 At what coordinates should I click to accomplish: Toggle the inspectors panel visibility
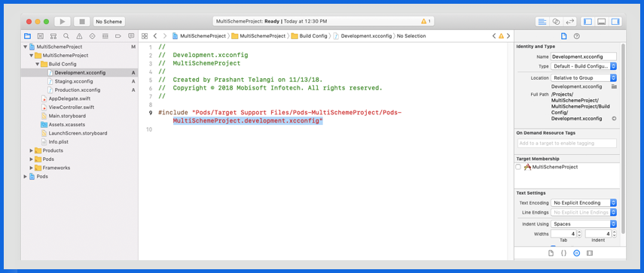pos(615,21)
